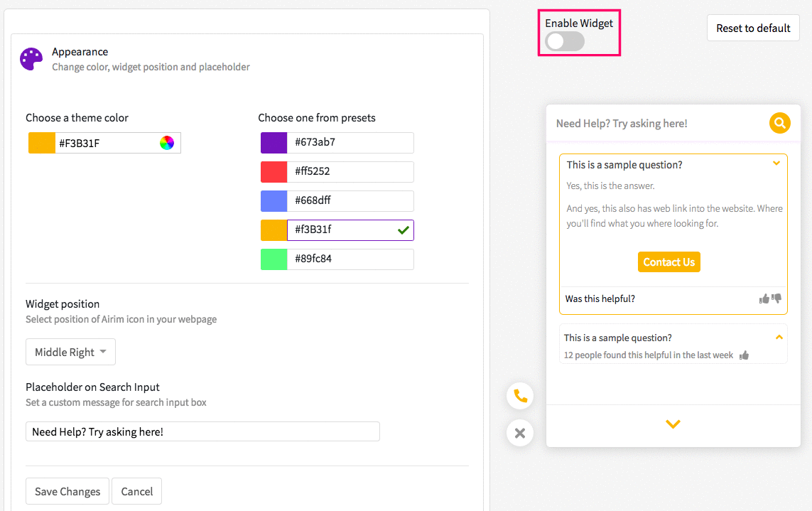This screenshot has height=511, width=812.
Task: Click 'Select position of Airim icon' description
Action: coord(121,319)
